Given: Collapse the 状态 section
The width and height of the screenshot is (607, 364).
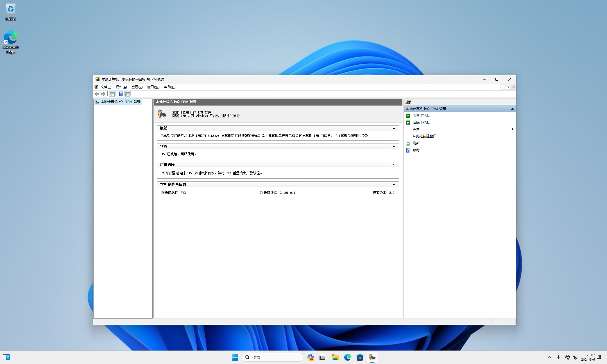Looking at the screenshot, I should 394,147.
